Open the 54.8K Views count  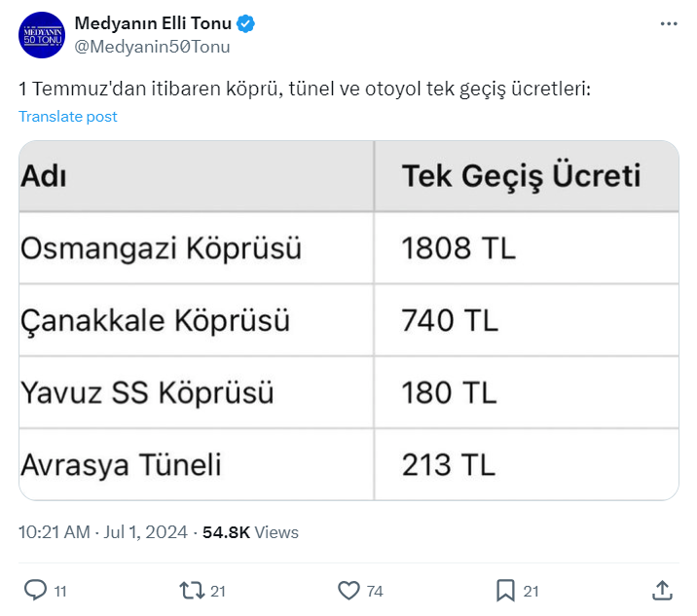(250, 532)
